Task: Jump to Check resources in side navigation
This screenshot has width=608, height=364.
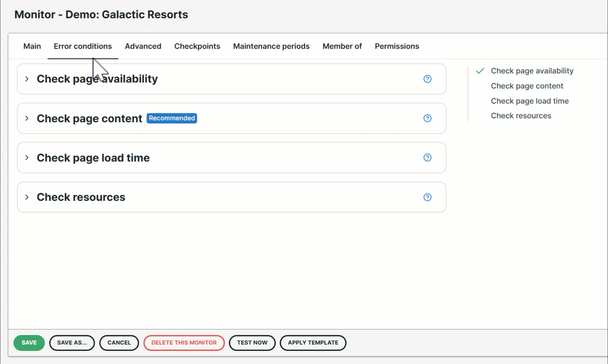Action: [521, 116]
